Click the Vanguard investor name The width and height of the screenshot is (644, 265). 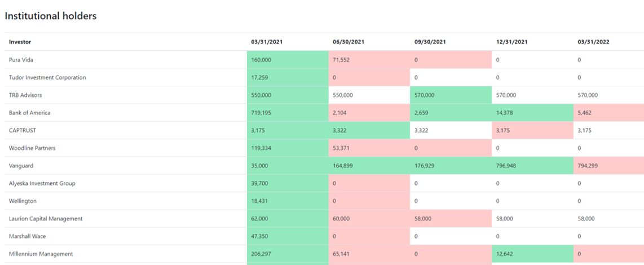tap(20, 166)
